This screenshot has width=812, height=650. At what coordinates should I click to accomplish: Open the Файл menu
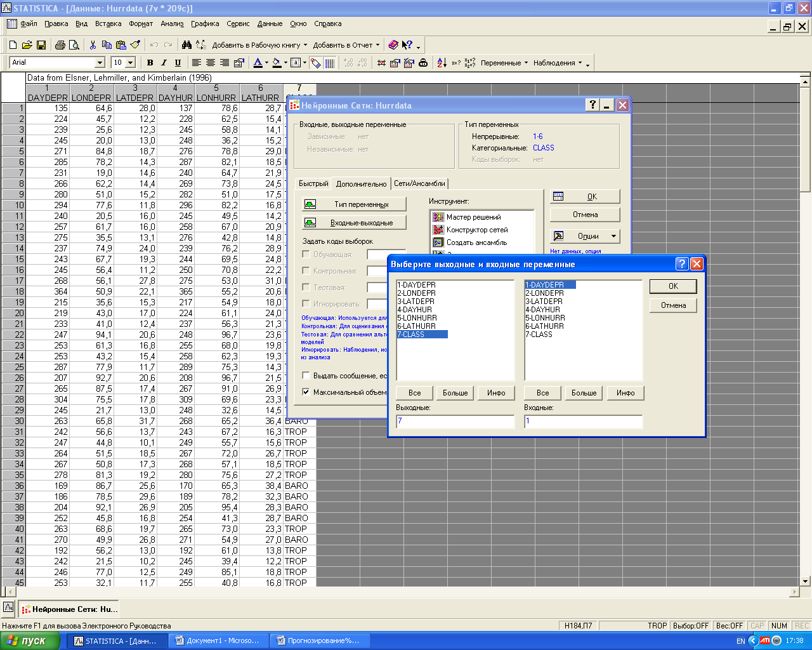[x=29, y=23]
